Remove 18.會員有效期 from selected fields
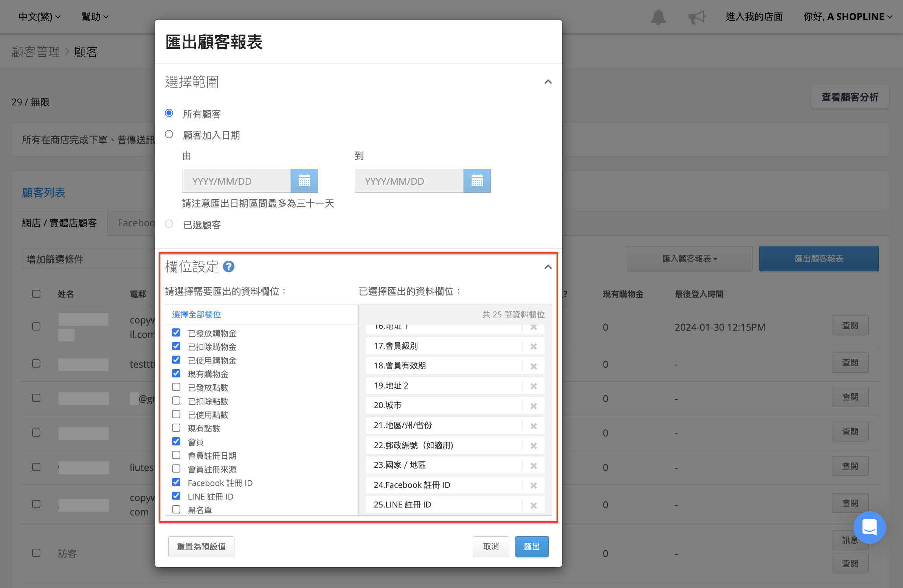Screen dimensions: 903x588 [x=534, y=366]
